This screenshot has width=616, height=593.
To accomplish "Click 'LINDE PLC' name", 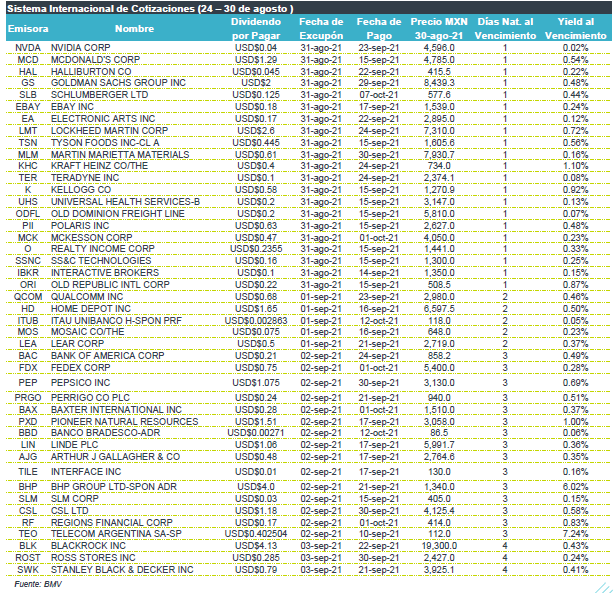I will click(75, 444).
